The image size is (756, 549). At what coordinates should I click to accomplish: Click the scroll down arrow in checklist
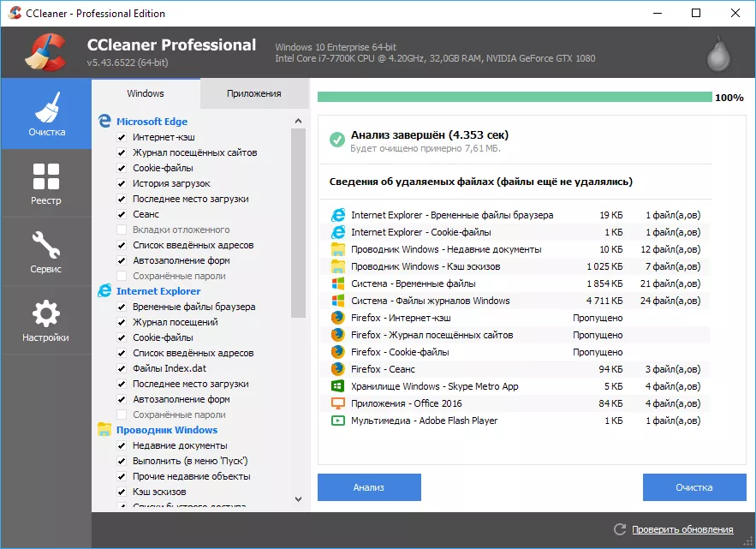(298, 498)
